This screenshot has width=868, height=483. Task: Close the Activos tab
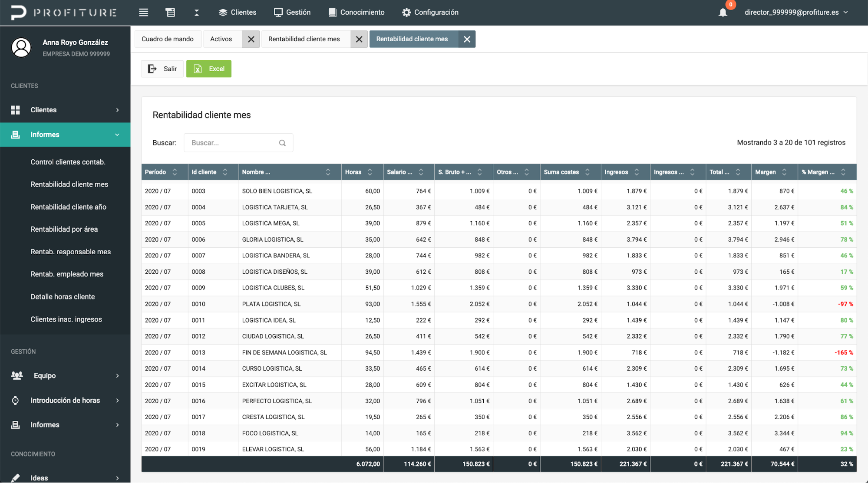click(x=251, y=39)
